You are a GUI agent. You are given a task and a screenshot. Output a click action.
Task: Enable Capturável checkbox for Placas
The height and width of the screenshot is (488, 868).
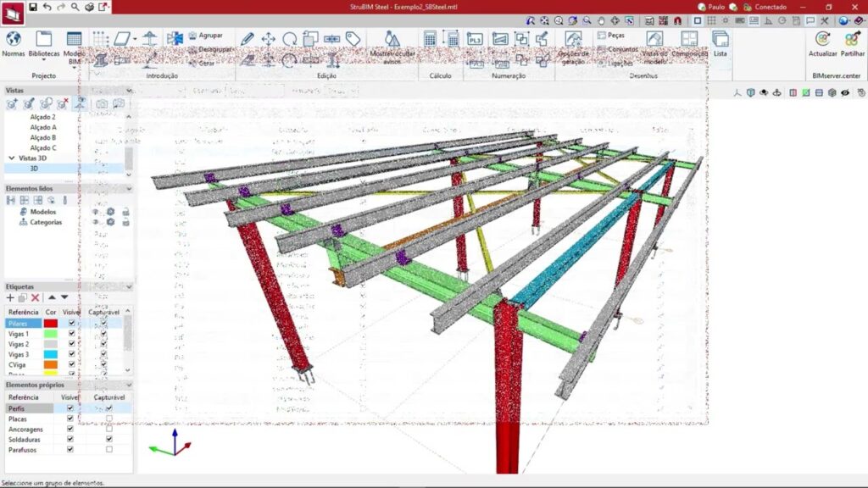pyautogui.click(x=108, y=419)
